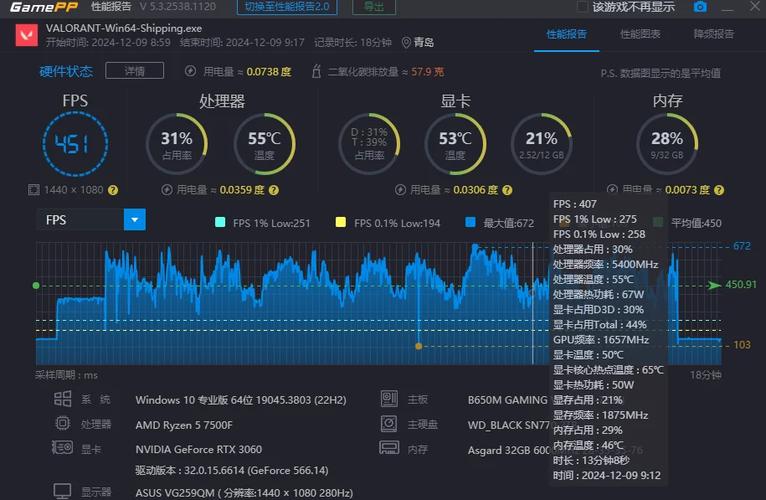Click the GPU power meter icon
The width and height of the screenshot is (766, 500).
coord(401,190)
